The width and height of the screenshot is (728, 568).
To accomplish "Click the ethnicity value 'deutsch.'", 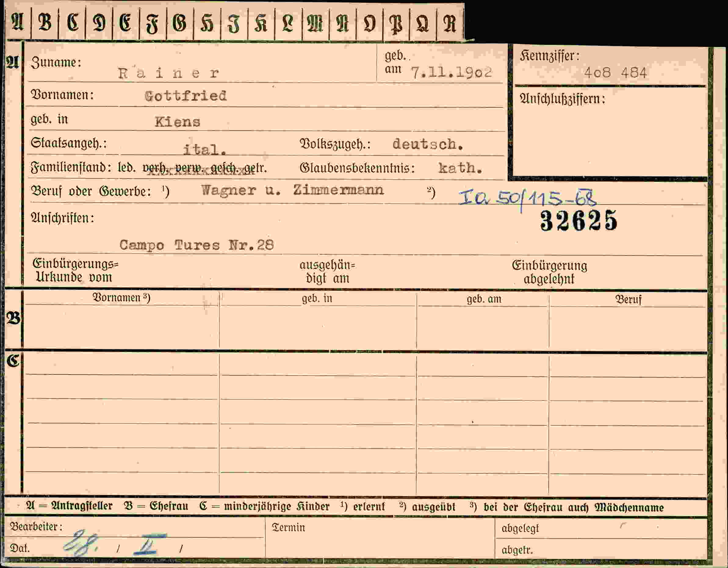I will point(428,144).
